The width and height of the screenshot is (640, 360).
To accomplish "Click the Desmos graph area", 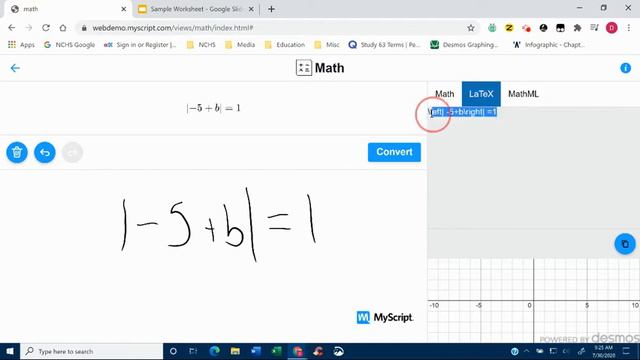I will 533,300.
